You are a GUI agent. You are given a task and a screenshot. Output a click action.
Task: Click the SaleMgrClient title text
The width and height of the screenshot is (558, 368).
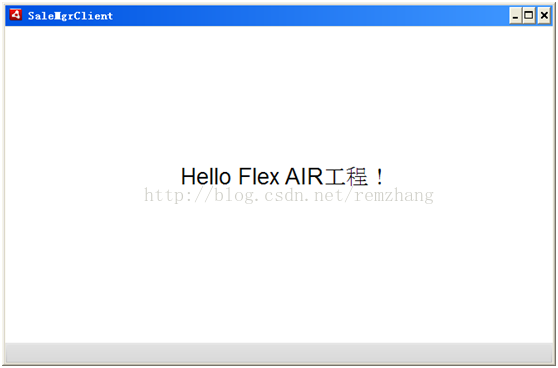70,16
